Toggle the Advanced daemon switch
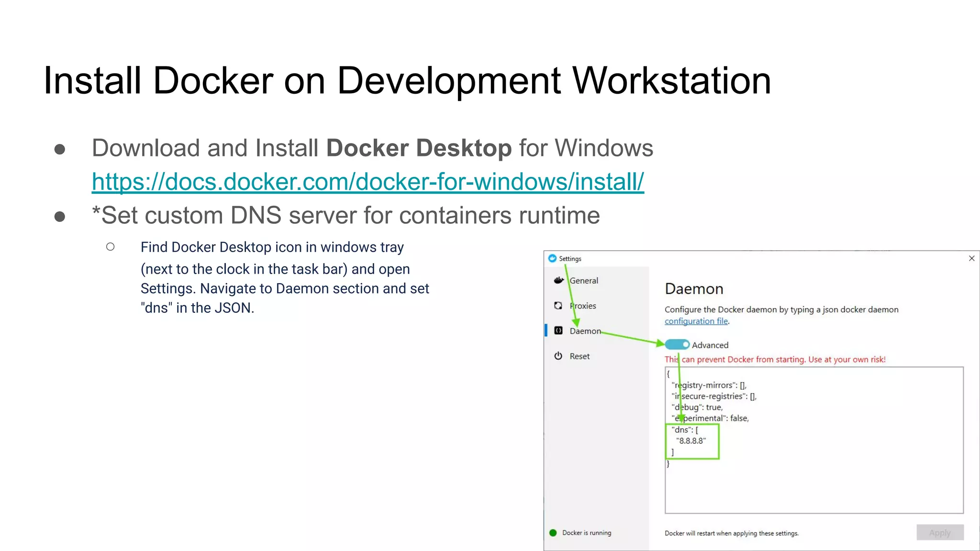This screenshot has height=551, width=980. 677,344
